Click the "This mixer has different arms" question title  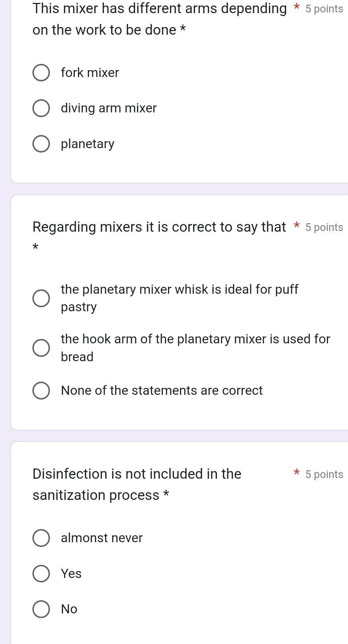coord(160,19)
